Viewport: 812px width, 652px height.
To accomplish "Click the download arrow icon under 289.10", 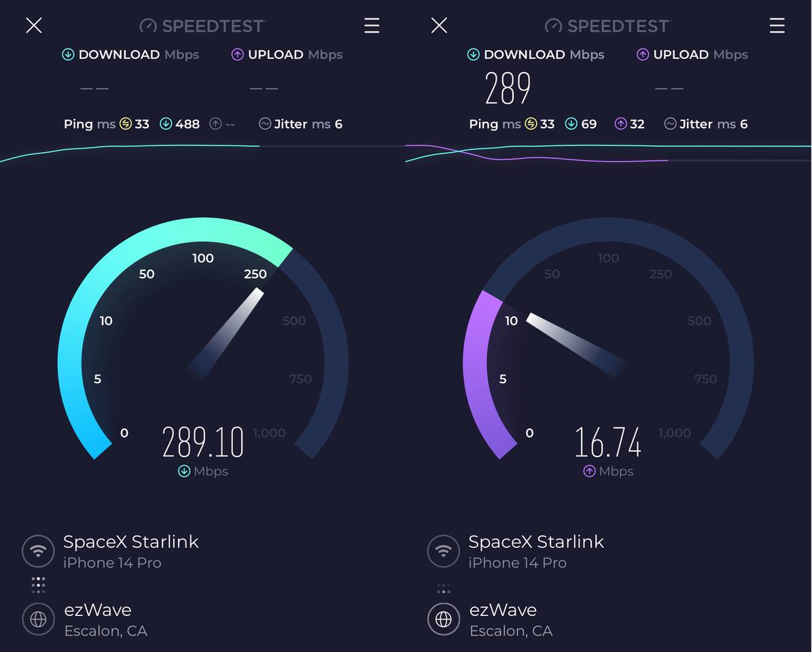I will pyautogui.click(x=184, y=471).
